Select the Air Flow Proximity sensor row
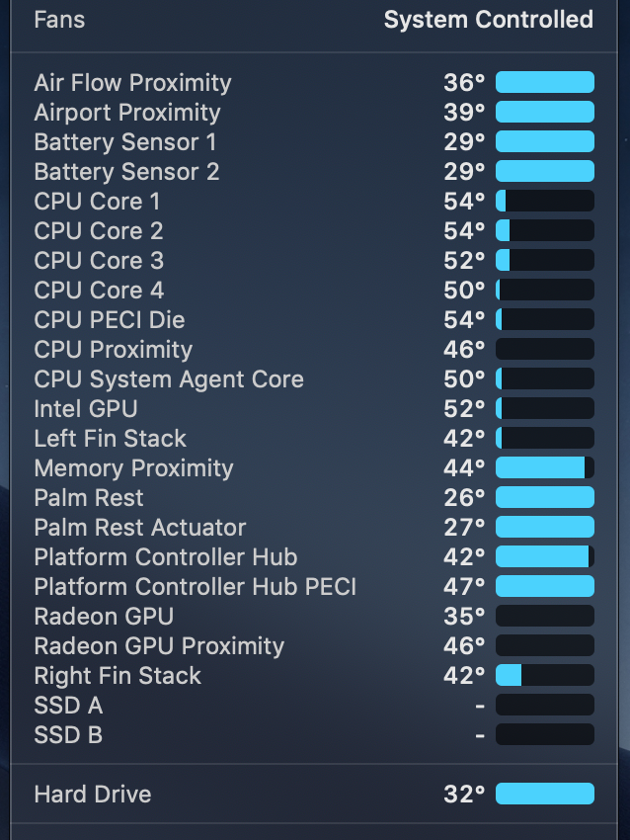630x840 pixels. point(314,82)
